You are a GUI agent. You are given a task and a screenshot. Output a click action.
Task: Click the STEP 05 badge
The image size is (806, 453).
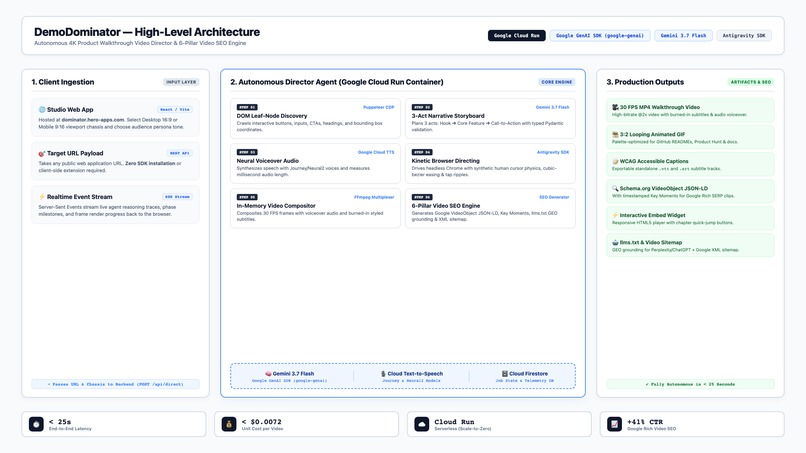tap(247, 197)
